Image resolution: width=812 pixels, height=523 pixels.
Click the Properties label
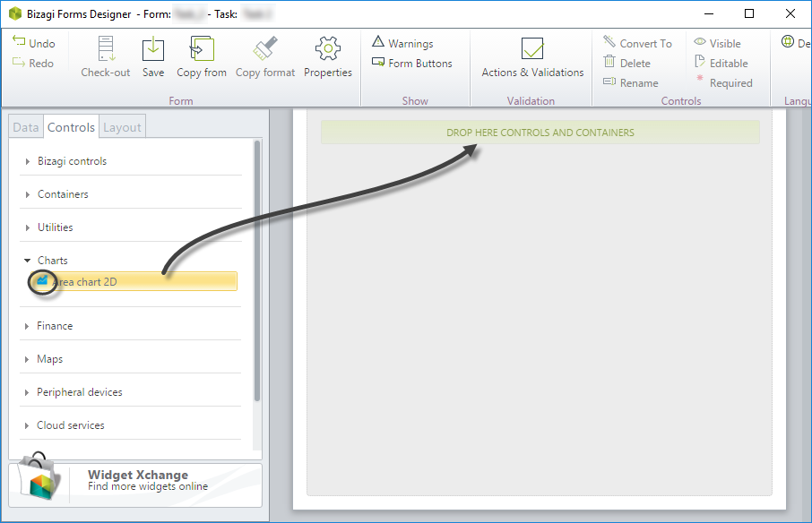(x=328, y=73)
